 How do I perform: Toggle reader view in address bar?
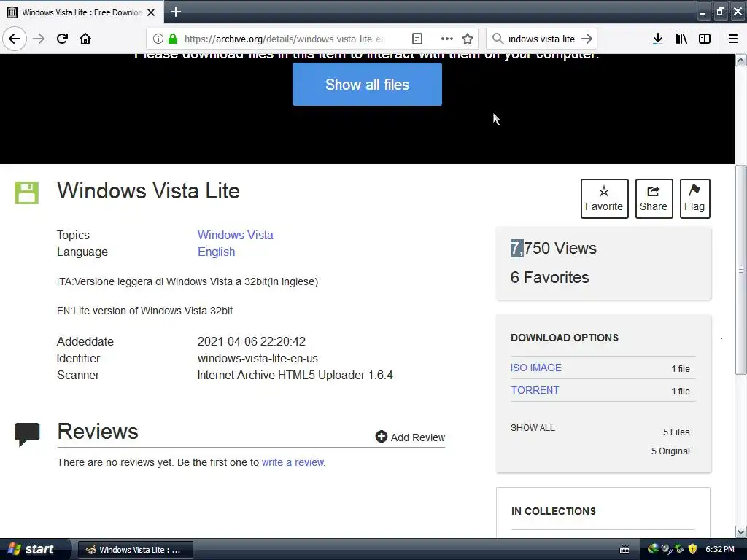[417, 39]
